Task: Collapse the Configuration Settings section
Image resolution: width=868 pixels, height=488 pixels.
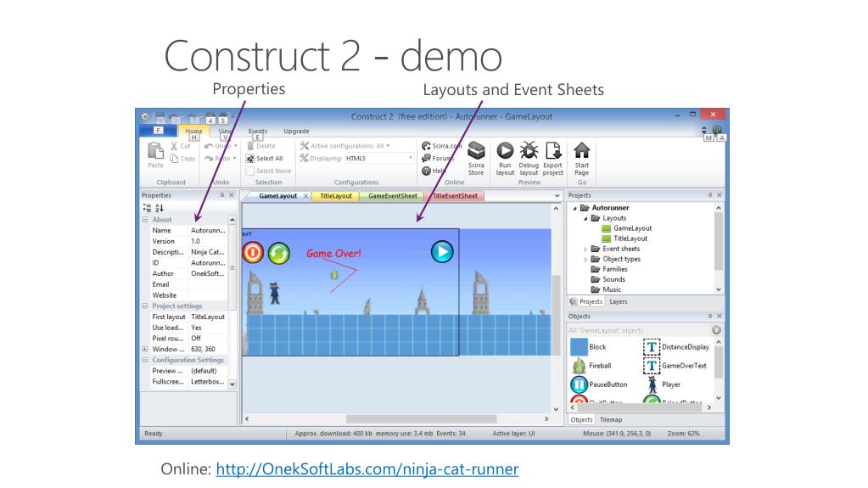Action: (x=145, y=360)
